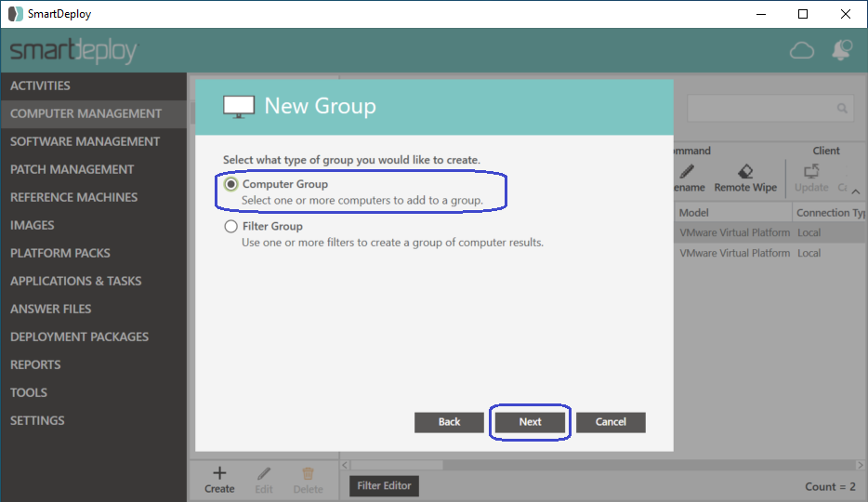Click the monitor icon in New Group header
This screenshot has width=868, height=502.
click(239, 106)
